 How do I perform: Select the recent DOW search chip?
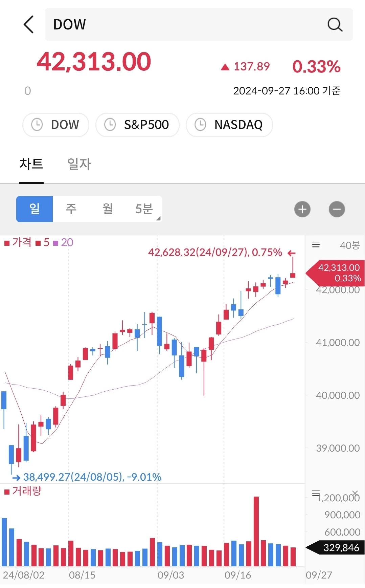(56, 125)
